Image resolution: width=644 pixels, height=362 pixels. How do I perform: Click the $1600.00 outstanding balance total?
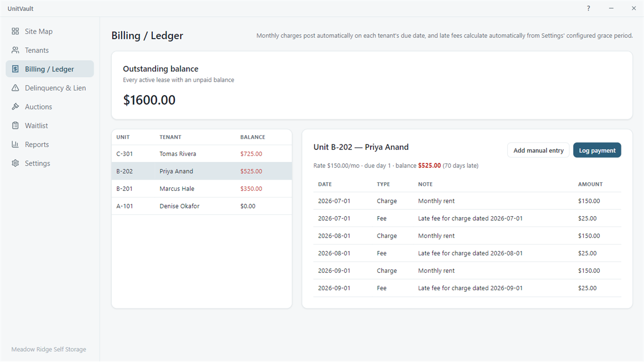[x=149, y=100]
